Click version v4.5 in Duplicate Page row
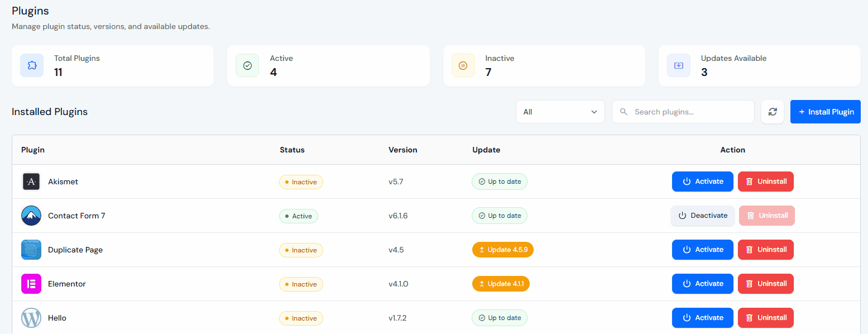 396,250
